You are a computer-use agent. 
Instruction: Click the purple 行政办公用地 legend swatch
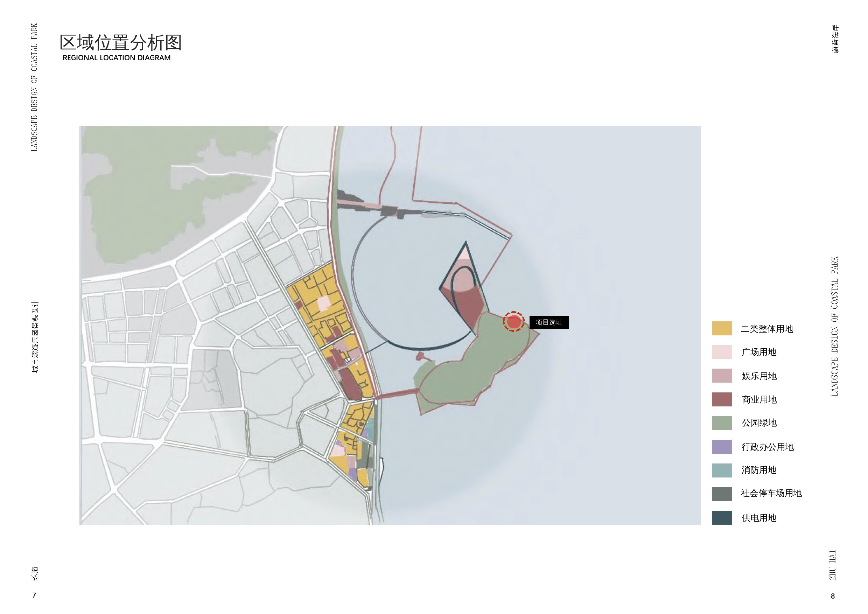click(x=722, y=447)
